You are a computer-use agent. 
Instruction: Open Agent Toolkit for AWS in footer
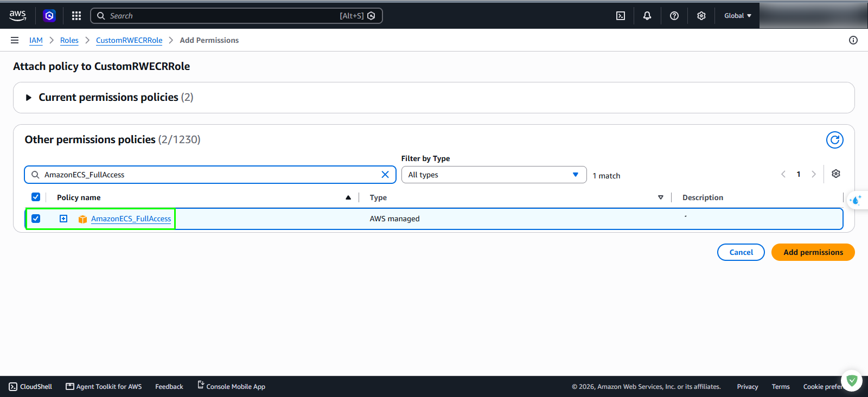coord(104,387)
